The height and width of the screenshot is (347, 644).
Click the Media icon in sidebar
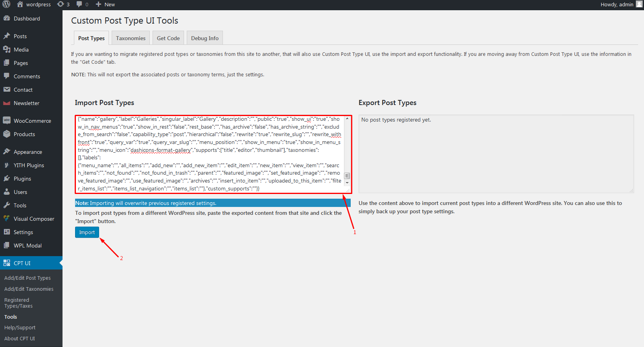pyautogui.click(x=7, y=50)
